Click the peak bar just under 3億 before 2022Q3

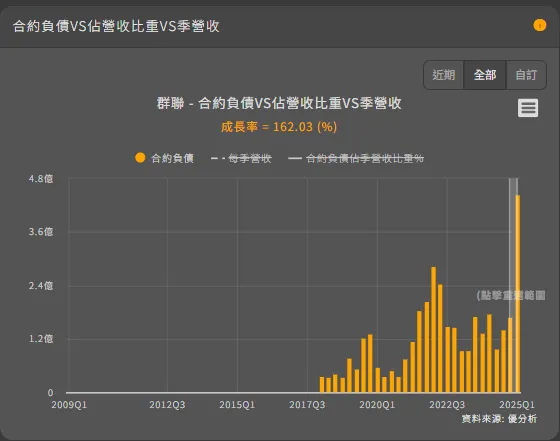[x=433, y=330]
